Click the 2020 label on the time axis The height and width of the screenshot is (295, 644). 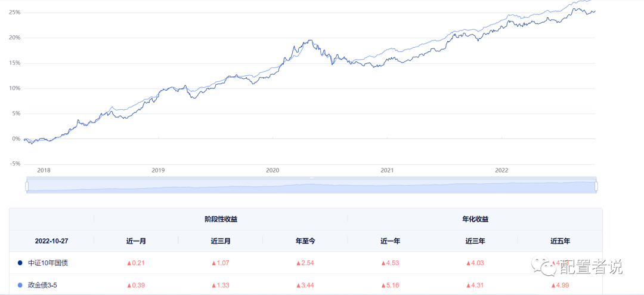[x=273, y=170]
